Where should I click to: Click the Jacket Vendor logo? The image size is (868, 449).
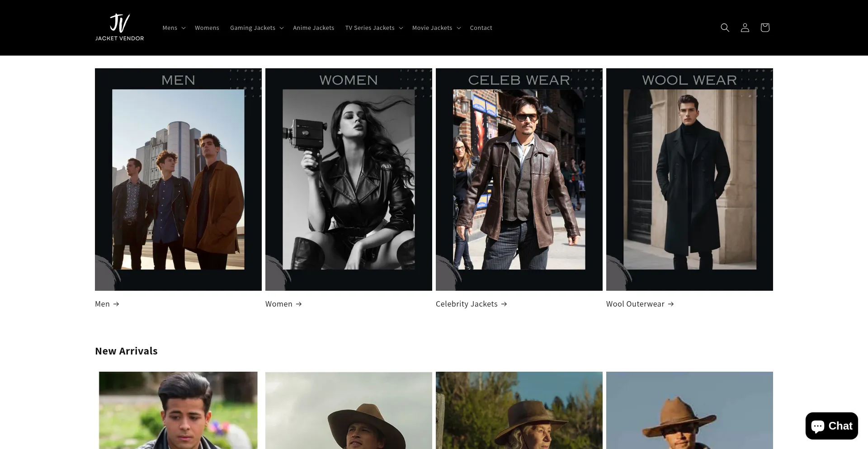pyautogui.click(x=119, y=28)
